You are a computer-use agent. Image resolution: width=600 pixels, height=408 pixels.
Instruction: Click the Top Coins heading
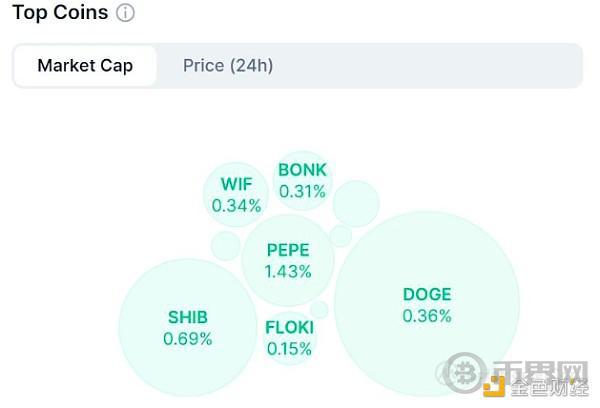pyautogui.click(x=58, y=14)
